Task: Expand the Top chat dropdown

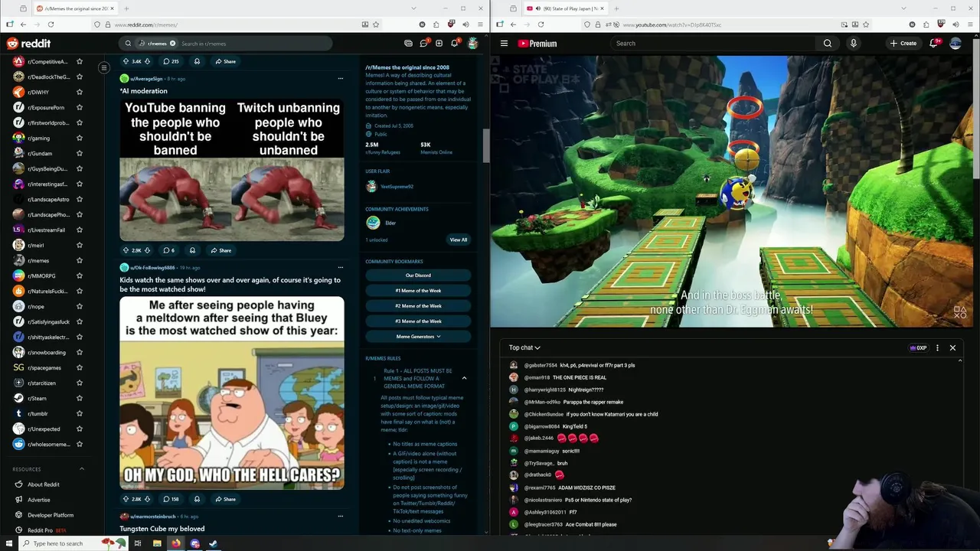Action: click(x=524, y=347)
